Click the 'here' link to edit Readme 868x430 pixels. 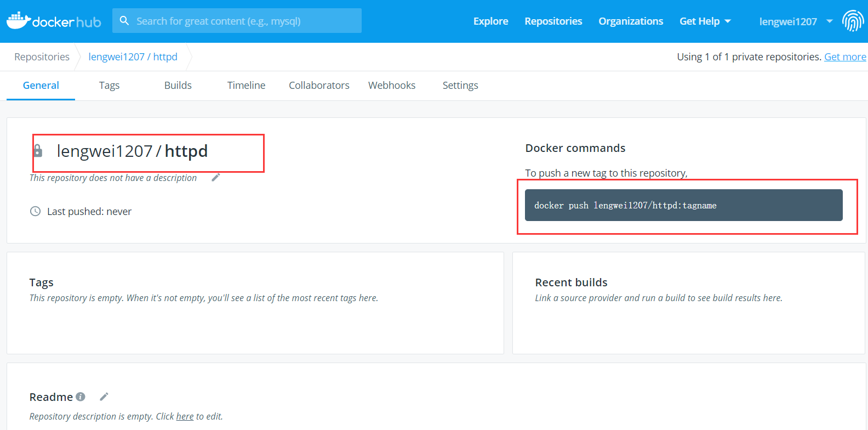tap(185, 416)
